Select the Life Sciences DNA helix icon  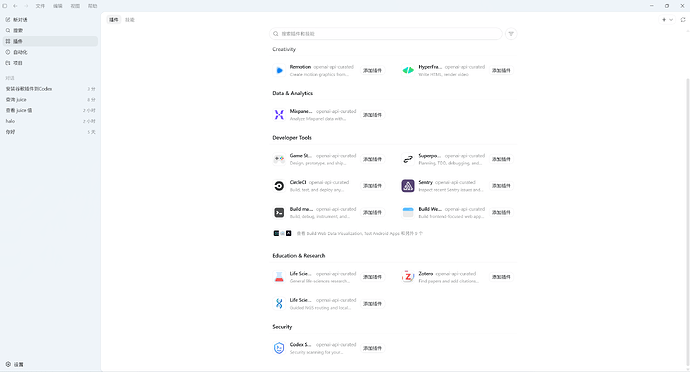279,304
